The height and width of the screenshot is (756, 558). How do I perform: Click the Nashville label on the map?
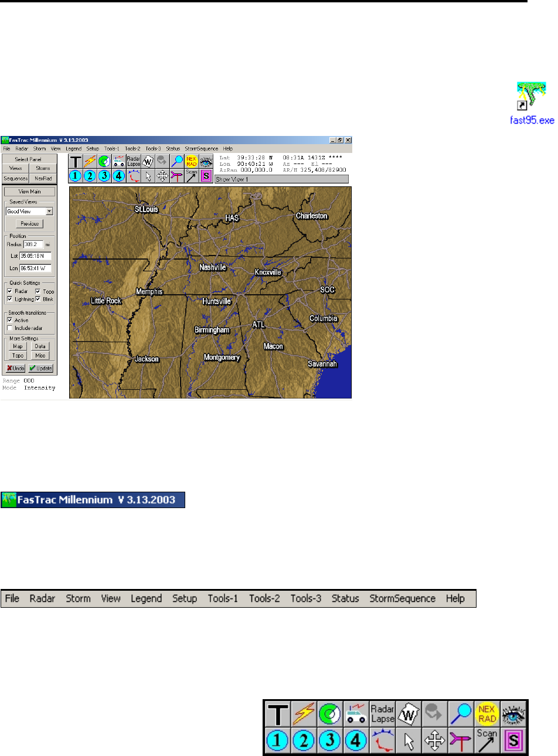click(x=213, y=267)
